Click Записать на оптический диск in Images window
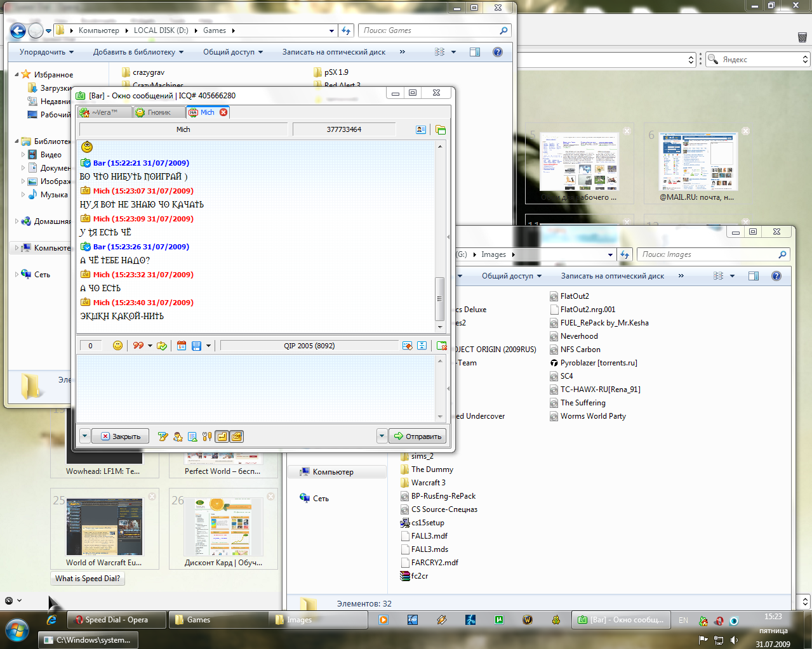This screenshot has width=812, height=649. (613, 276)
